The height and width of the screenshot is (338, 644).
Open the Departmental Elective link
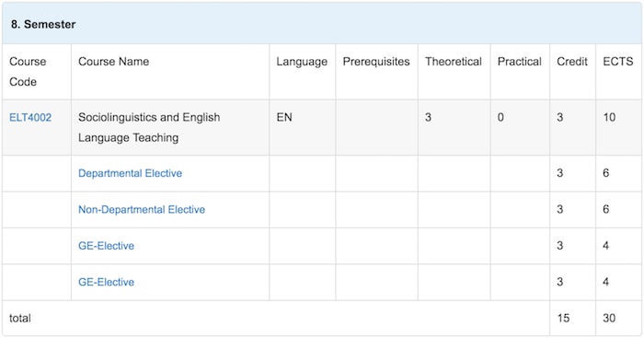[x=130, y=173]
